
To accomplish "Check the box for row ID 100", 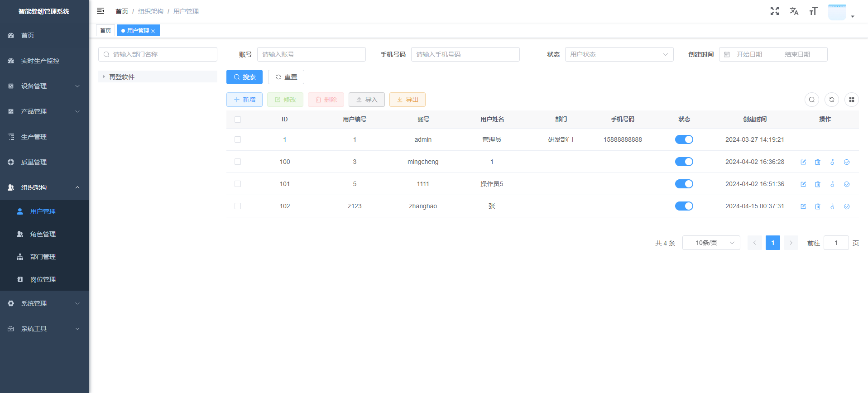I will point(238,162).
